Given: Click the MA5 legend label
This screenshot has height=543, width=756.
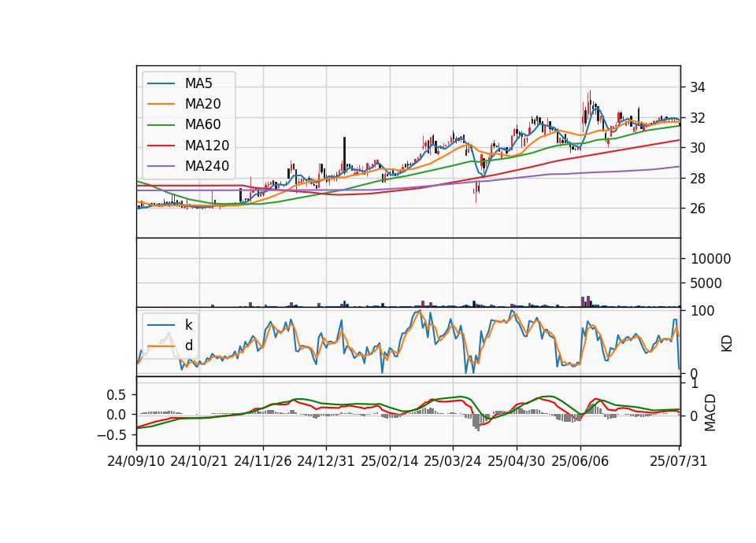Looking at the screenshot, I should click(198, 83).
